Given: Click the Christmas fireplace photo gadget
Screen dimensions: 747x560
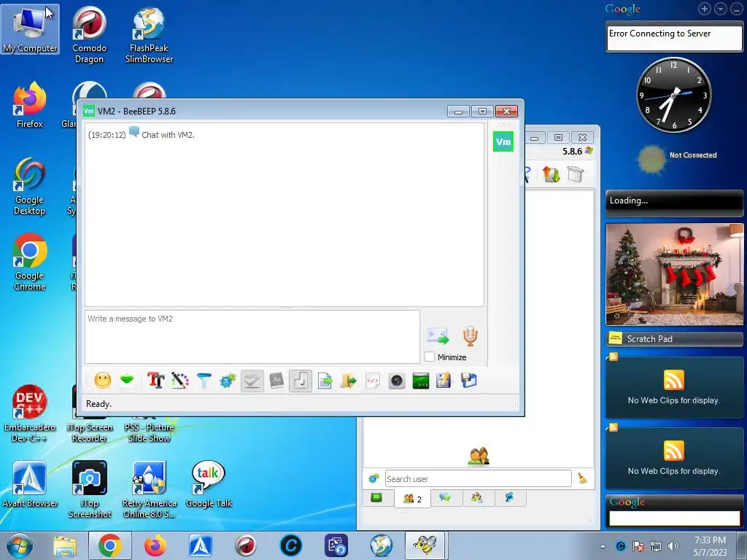Looking at the screenshot, I should [674, 274].
